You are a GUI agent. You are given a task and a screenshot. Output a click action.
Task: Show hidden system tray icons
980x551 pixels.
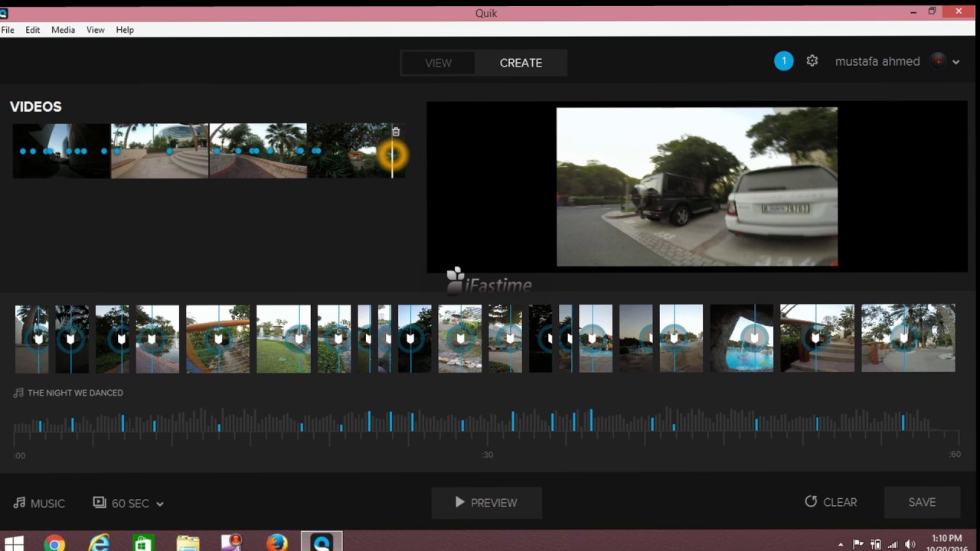[x=841, y=545]
